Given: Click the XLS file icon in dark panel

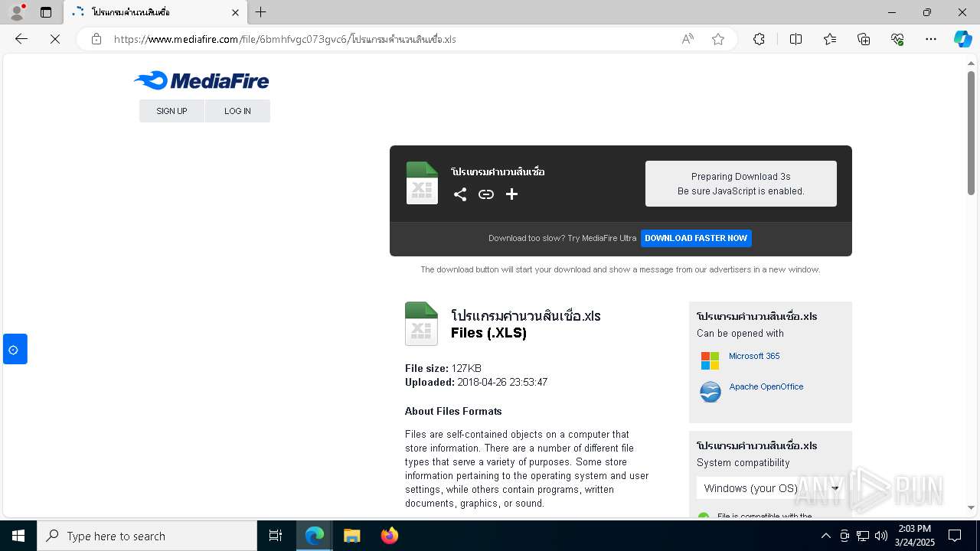Looking at the screenshot, I should (422, 183).
